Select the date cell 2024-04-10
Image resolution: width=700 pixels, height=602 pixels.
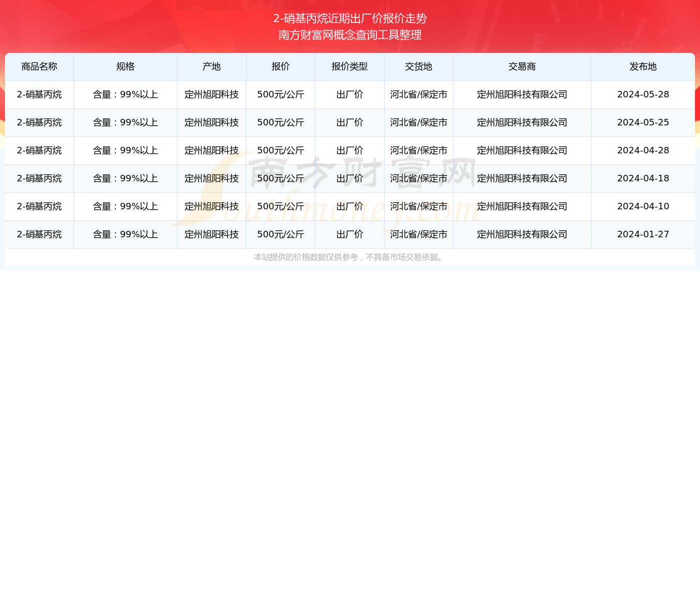[643, 206]
